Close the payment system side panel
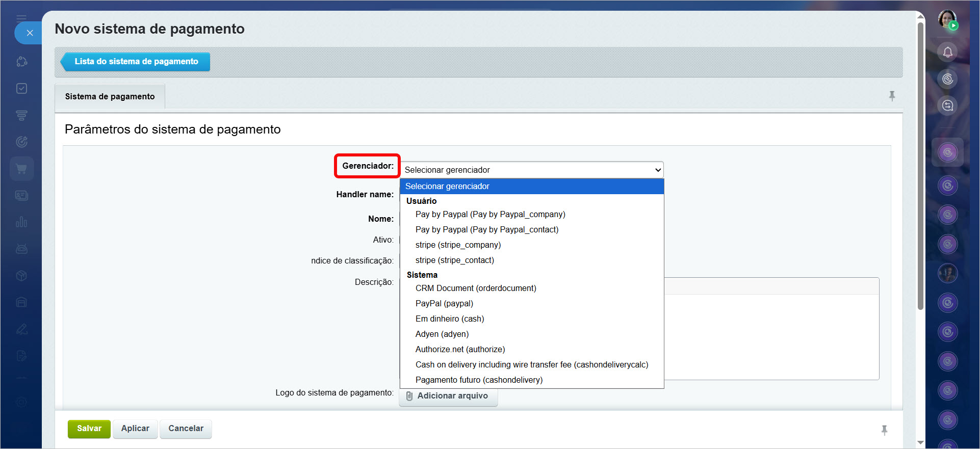Image resolution: width=980 pixels, height=449 pixels. point(30,33)
